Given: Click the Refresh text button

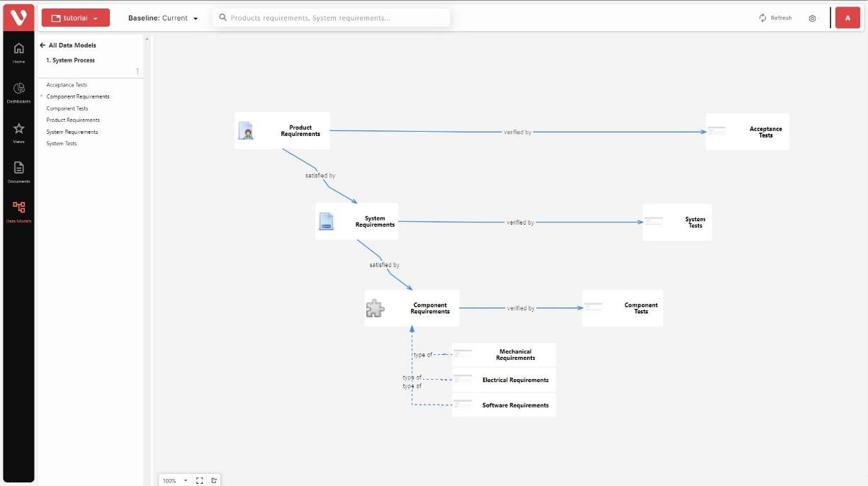Looking at the screenshot, I should point(781,18).
